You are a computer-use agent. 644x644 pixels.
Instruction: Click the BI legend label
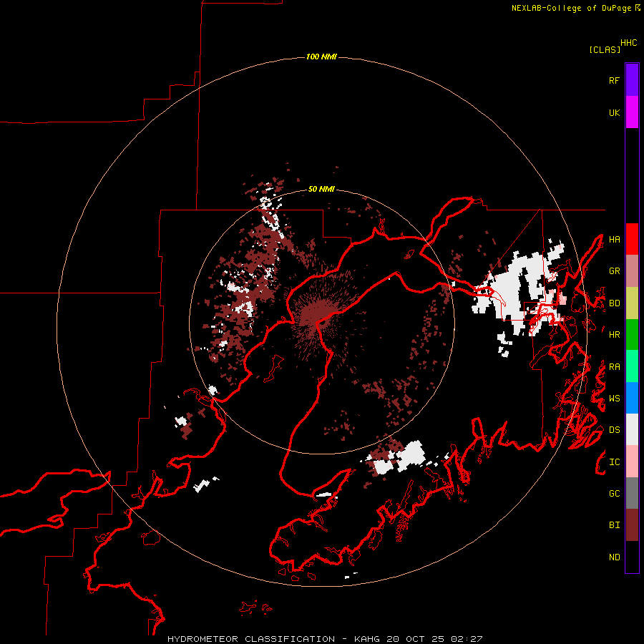(x=614, y=525)
